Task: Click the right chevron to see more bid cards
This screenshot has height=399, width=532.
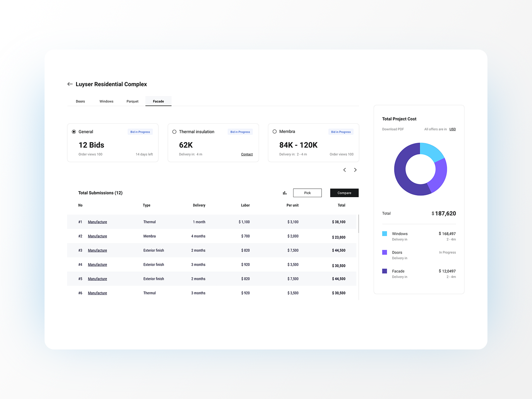Action: coord(355,170)
